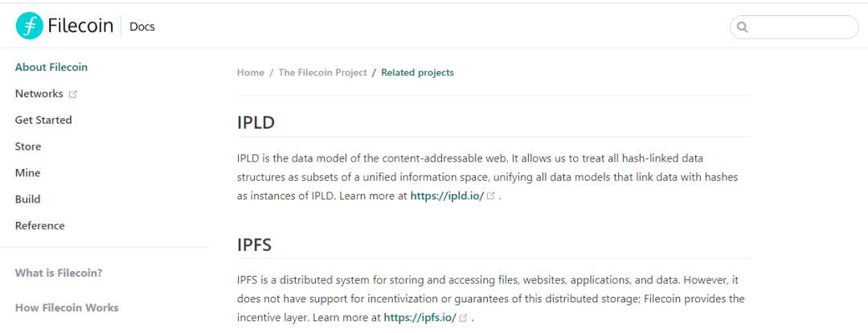The width and height of the screenshot is (868, 333).
Task: Focus the search input field
Action: (794, 27)
